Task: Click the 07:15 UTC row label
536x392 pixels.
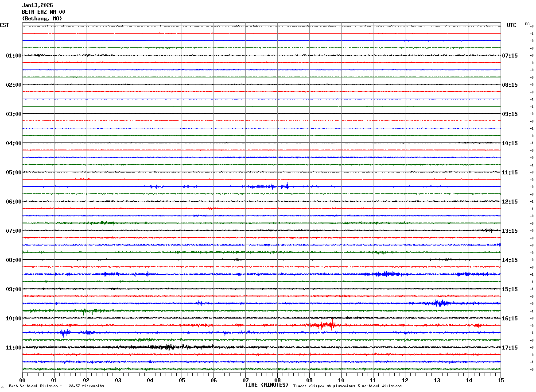Action: click(x=510, y=56)
